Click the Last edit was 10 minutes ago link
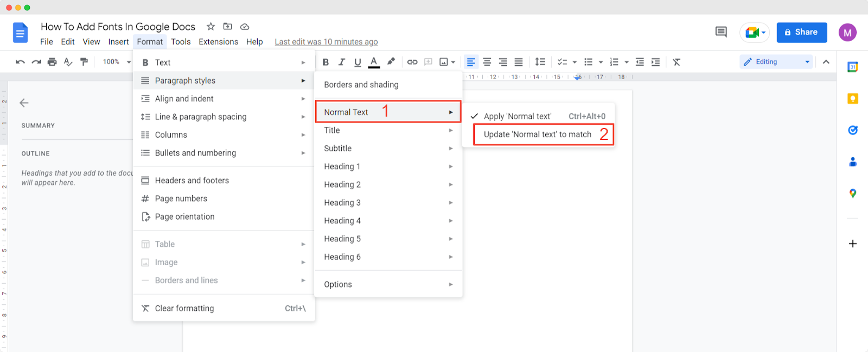This screenshot has width=868, height=352. pos(326,42)
